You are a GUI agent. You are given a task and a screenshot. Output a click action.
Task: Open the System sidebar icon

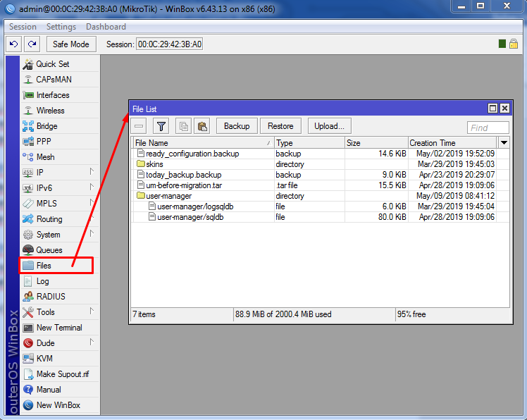pyautogui.click(x=28, y=235)
